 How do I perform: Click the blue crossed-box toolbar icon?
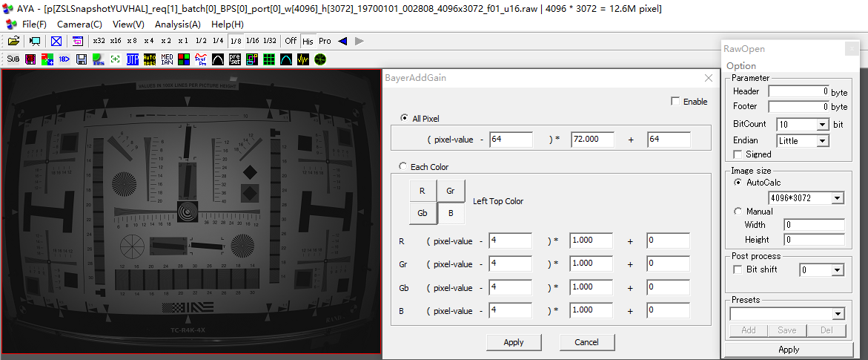(56, 41)
